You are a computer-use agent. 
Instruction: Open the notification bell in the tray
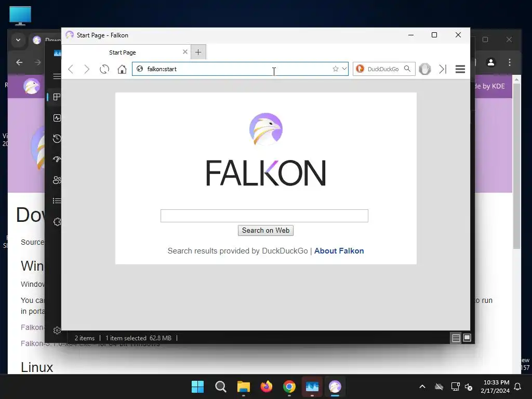point(518,387)
